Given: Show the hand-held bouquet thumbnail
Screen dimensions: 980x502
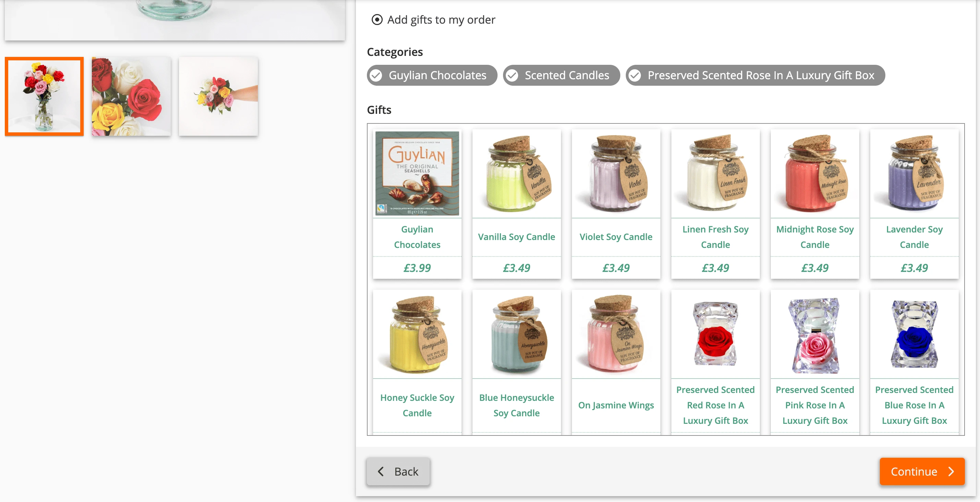Looking at the screenshot, I should click(x=218, y=97).
